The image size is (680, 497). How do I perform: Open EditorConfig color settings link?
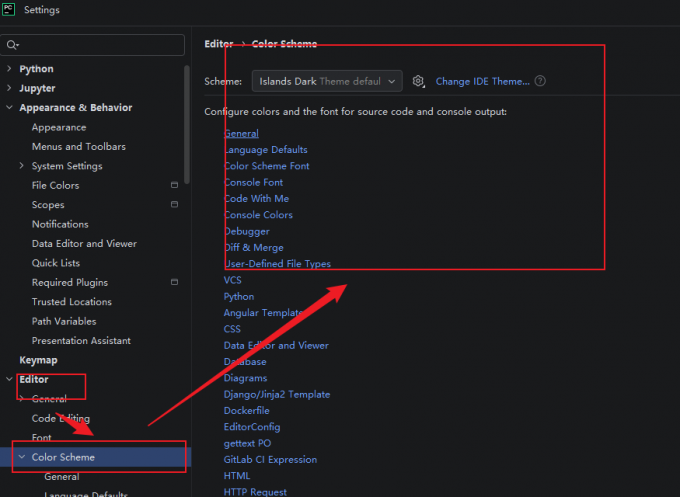point(252,427)
